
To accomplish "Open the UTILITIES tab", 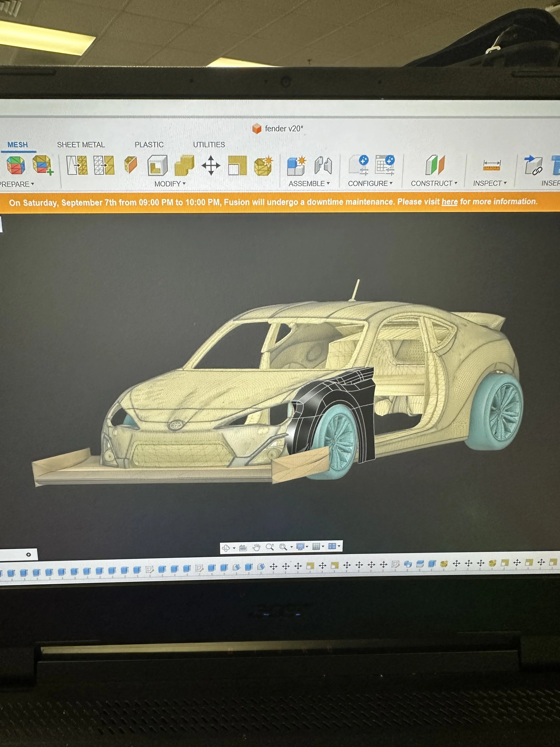I will pyautogui.click(x=209, y=145).
